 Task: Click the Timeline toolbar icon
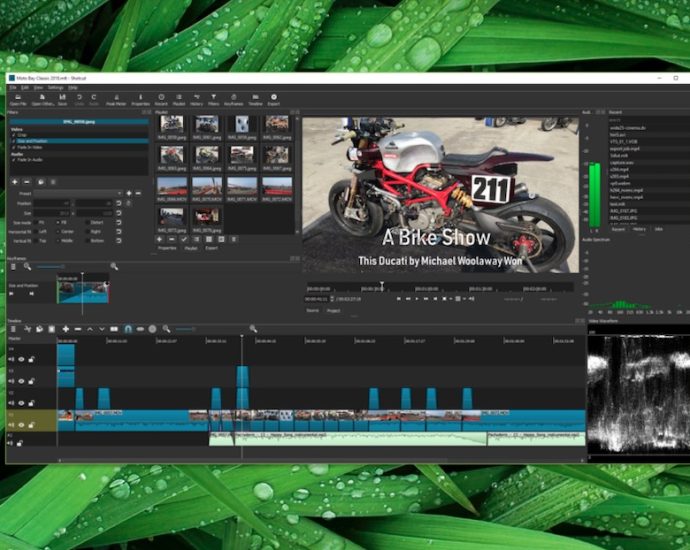[x=255, y=100]
